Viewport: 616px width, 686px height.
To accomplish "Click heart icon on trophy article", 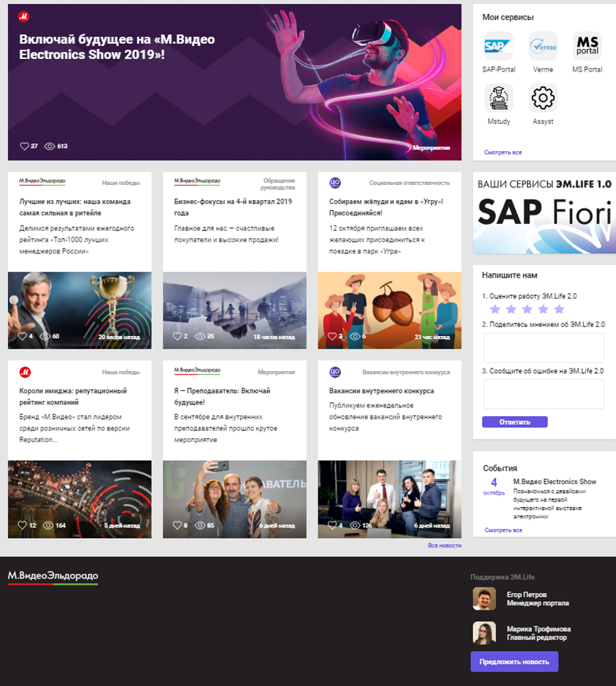I will coord(22,336).
